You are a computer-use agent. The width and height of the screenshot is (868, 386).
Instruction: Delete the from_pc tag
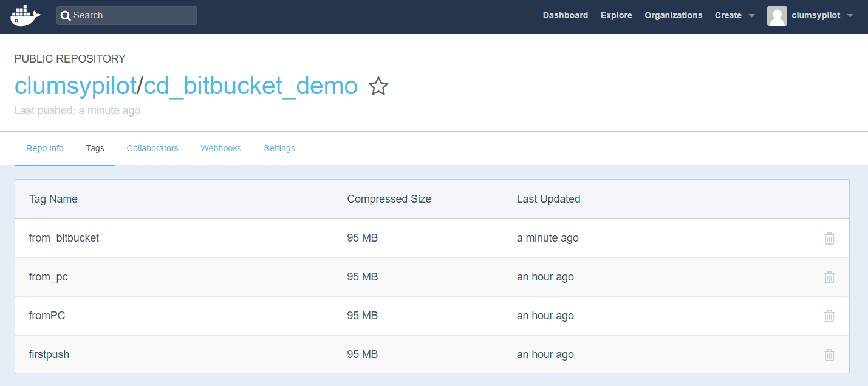829,277
